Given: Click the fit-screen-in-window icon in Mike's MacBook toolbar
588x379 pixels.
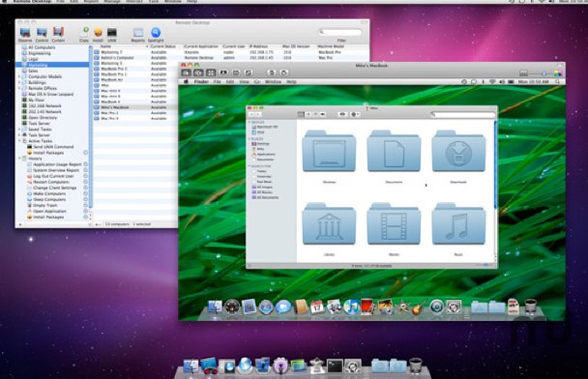Looking at the screenshot, I should (x=211, y=73).
